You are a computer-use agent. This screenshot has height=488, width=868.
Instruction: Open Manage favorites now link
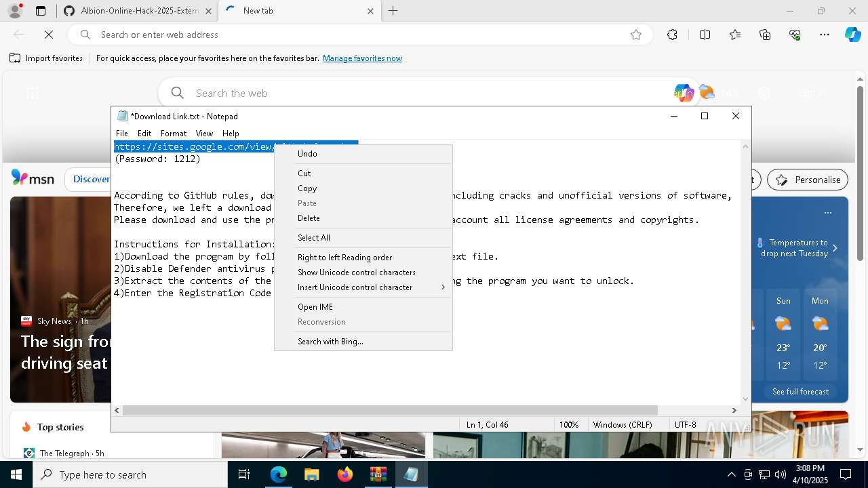coord(362,58)
